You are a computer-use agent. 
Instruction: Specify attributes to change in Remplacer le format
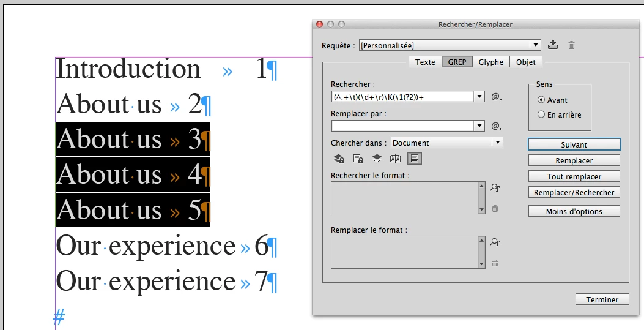(495, 242)
